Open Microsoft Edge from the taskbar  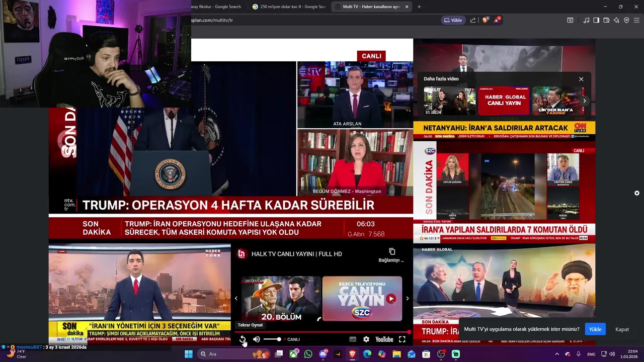tap(367, 354)
